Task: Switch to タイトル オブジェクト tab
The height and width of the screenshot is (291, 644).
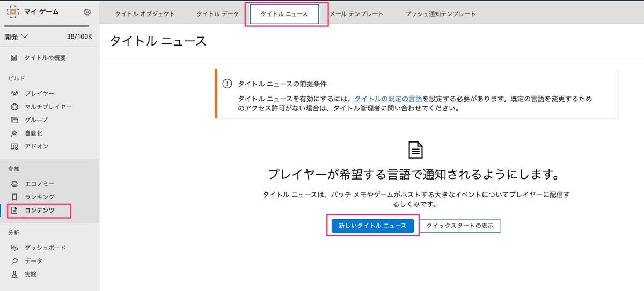Action: pyautogui.click(x=145, y=14)
